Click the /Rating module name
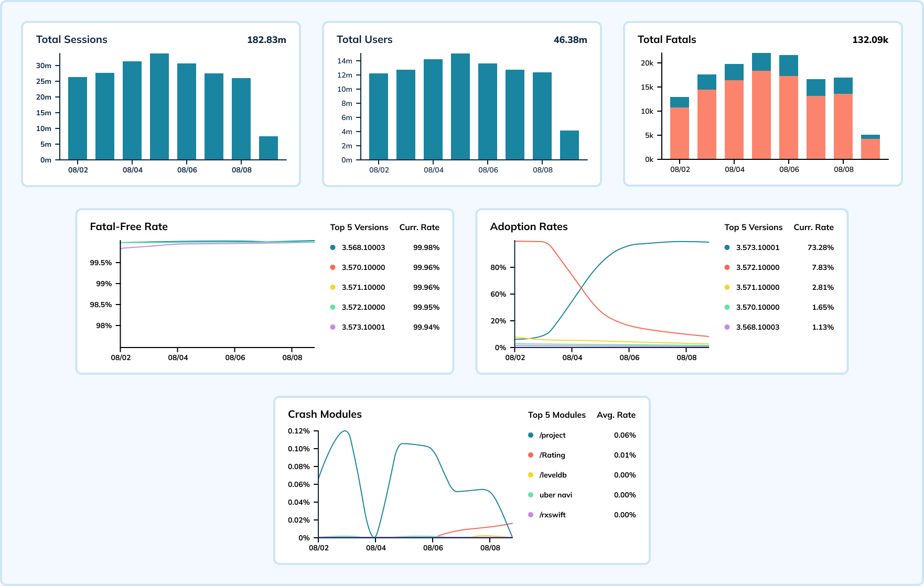924x586 pixels. tap(552, 455)
